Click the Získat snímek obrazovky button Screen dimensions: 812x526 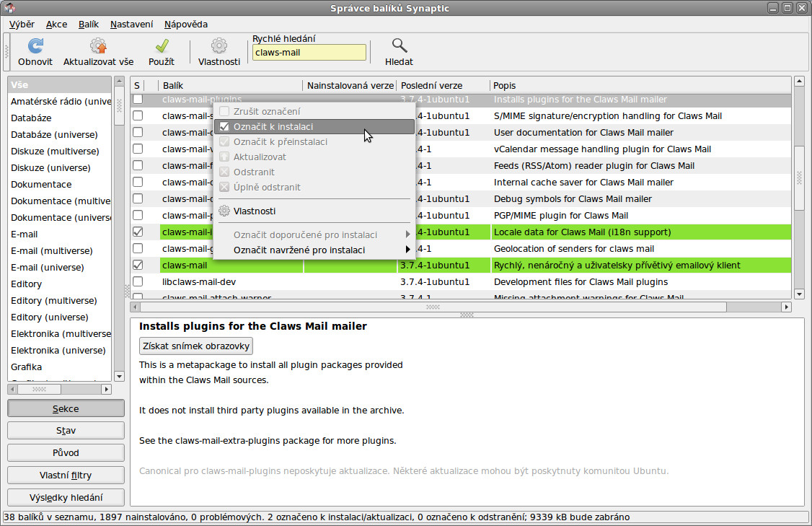(x=195, y=346)
